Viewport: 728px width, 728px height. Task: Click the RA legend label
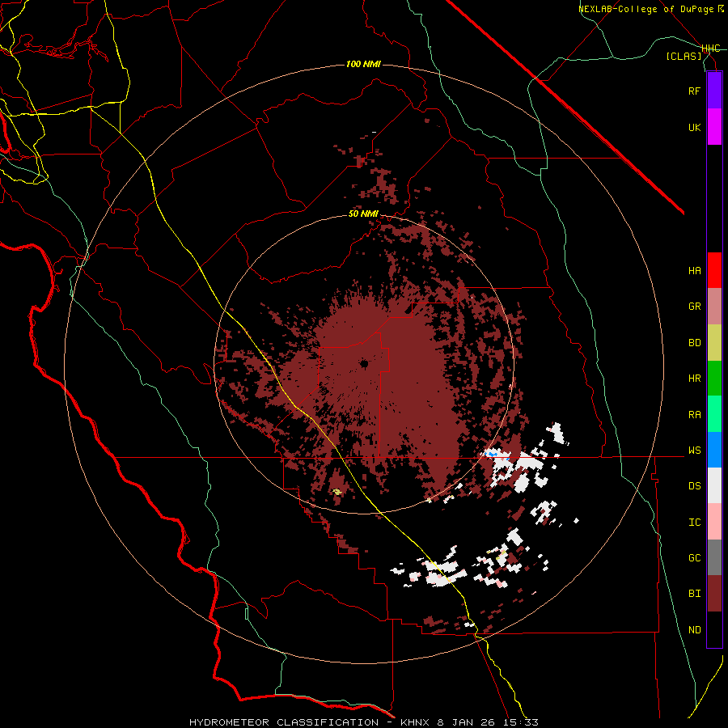[x=694, y=415]
